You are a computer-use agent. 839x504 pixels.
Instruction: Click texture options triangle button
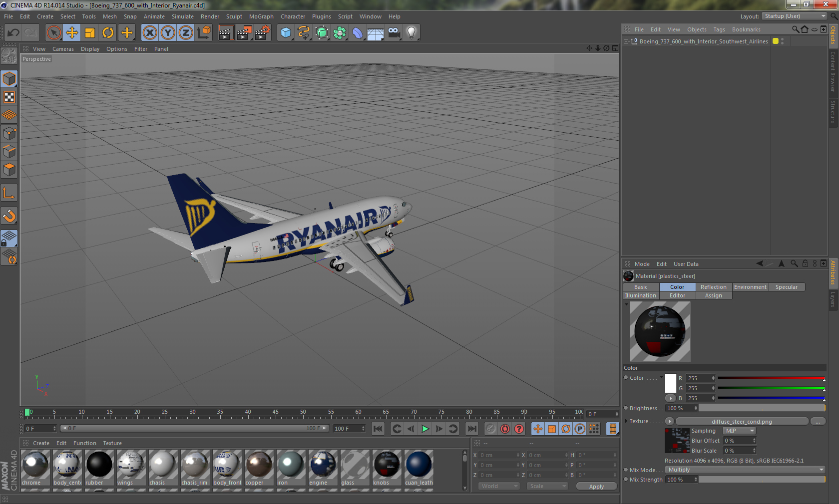click(x=670, y=421)
